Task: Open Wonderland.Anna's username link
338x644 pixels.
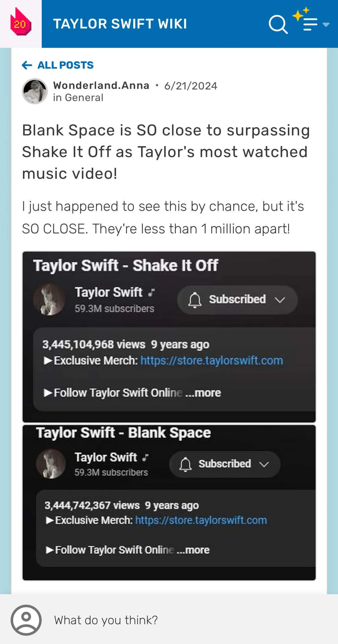Action: [x=101, y=85]
